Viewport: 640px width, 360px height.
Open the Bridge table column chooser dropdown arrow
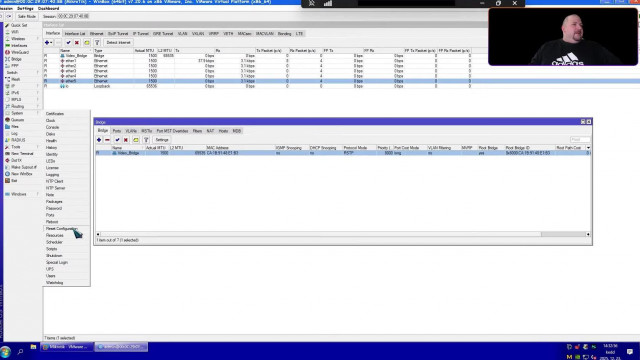588,148
